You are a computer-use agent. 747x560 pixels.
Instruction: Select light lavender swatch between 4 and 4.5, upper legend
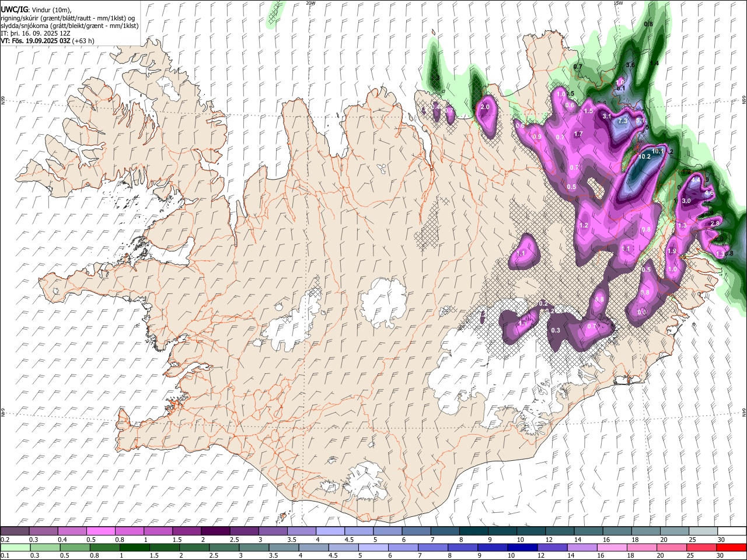tap(330, 531)
